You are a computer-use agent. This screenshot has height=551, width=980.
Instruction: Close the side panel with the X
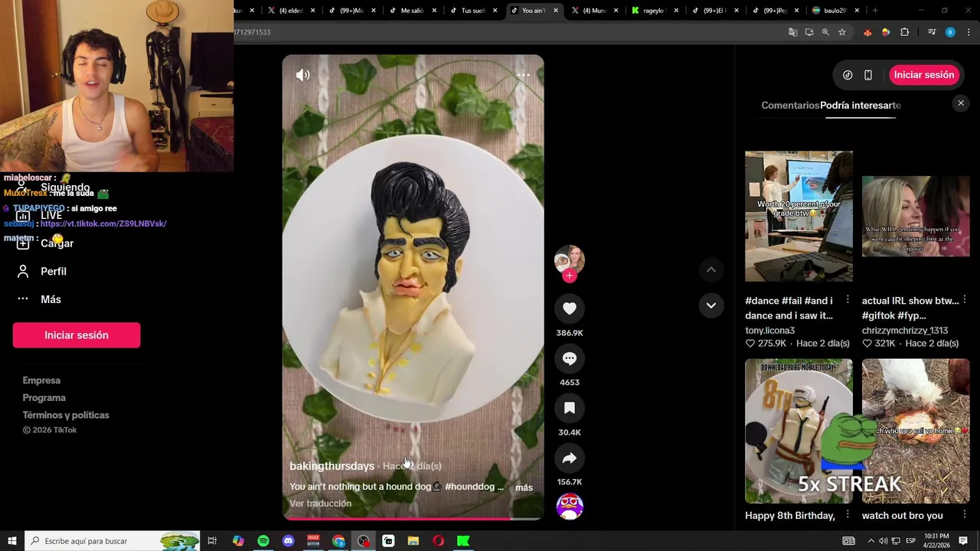click(x=961, y=103)
